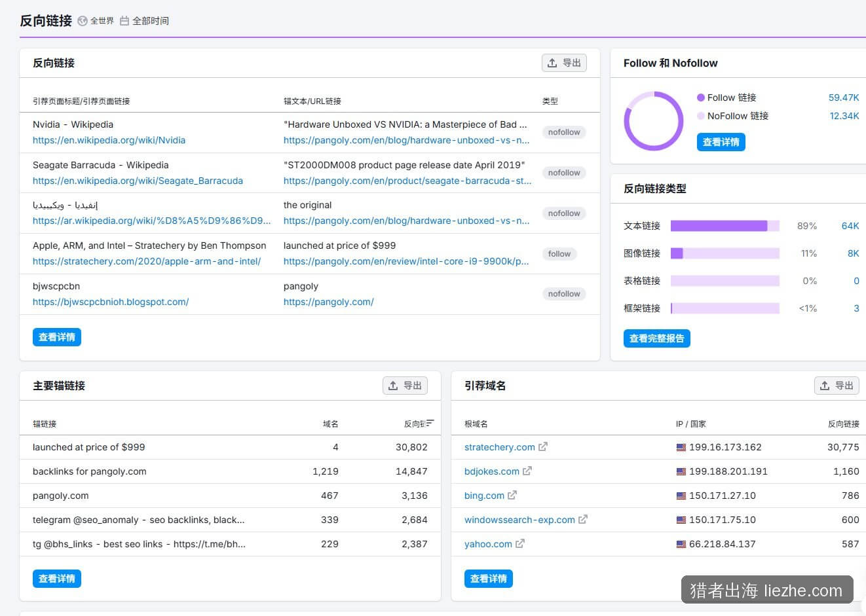Click the Follow 链接 count 59.47K

844,98
